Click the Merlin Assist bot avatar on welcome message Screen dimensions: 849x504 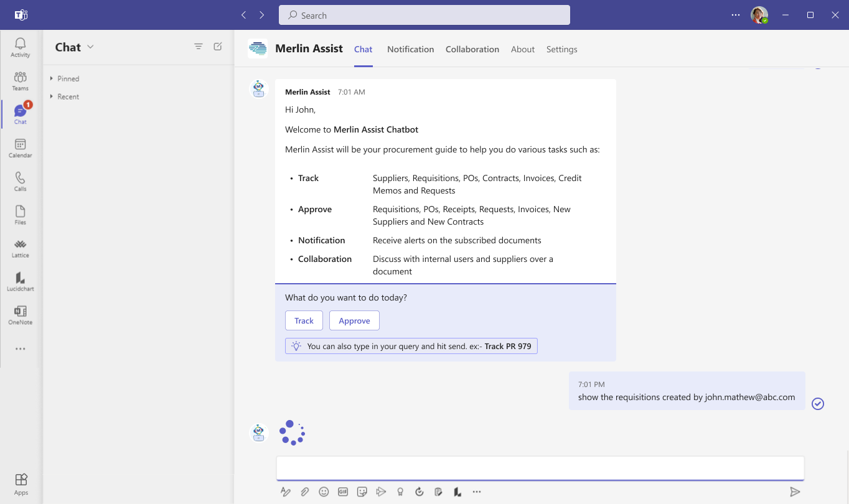(x=259, y=89)
